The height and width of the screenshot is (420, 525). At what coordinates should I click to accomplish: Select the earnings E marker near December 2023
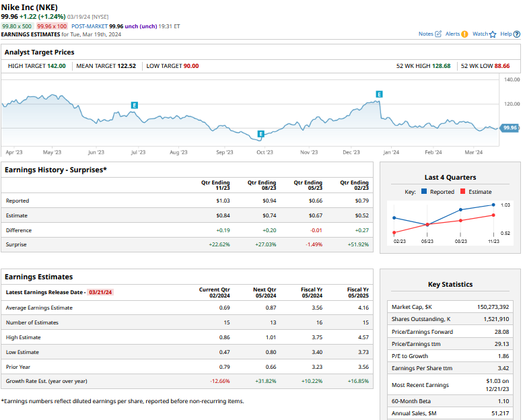click(379, 94)
